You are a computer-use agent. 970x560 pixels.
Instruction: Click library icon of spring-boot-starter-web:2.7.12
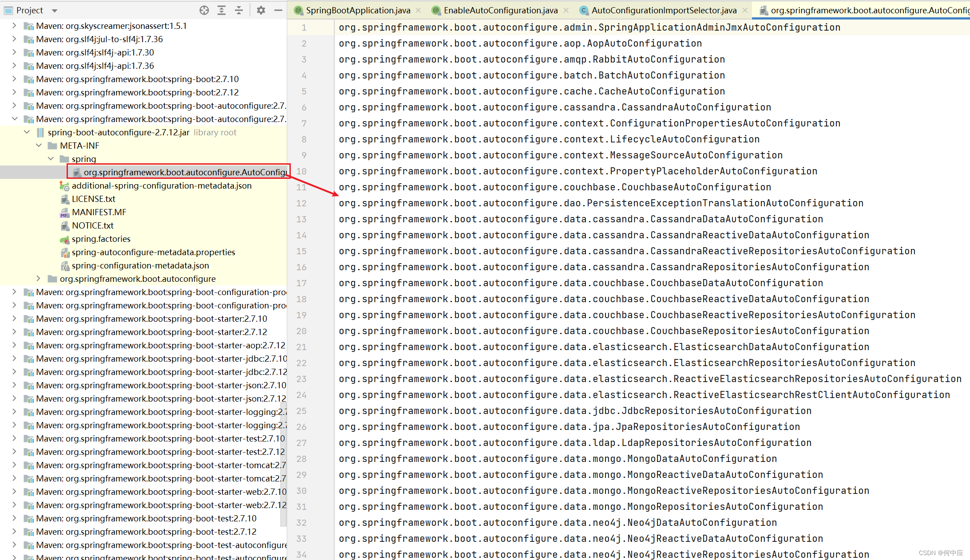tap(29, 505)
